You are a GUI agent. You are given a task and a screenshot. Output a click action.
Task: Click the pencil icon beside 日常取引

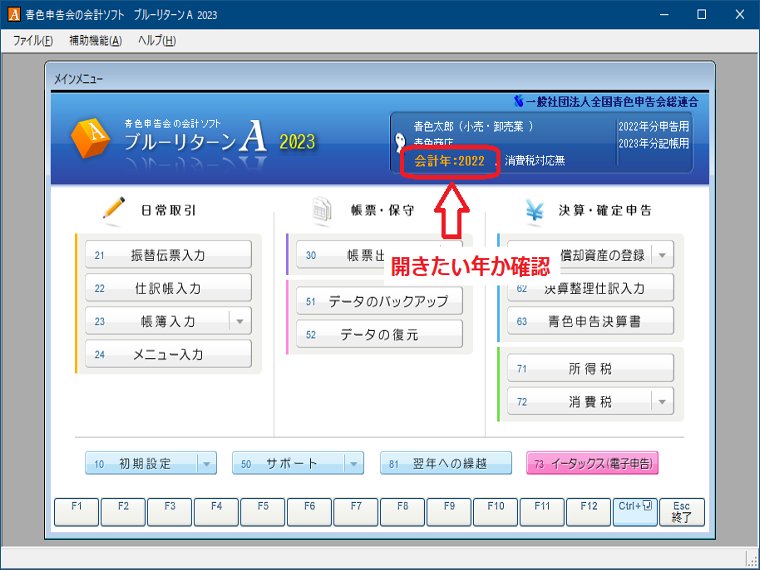[x=113, y=208]
